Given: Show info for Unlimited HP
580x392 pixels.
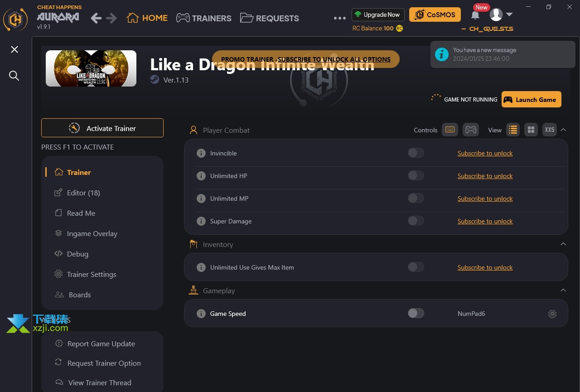Looking at the screenshot, I should point(201,176).
